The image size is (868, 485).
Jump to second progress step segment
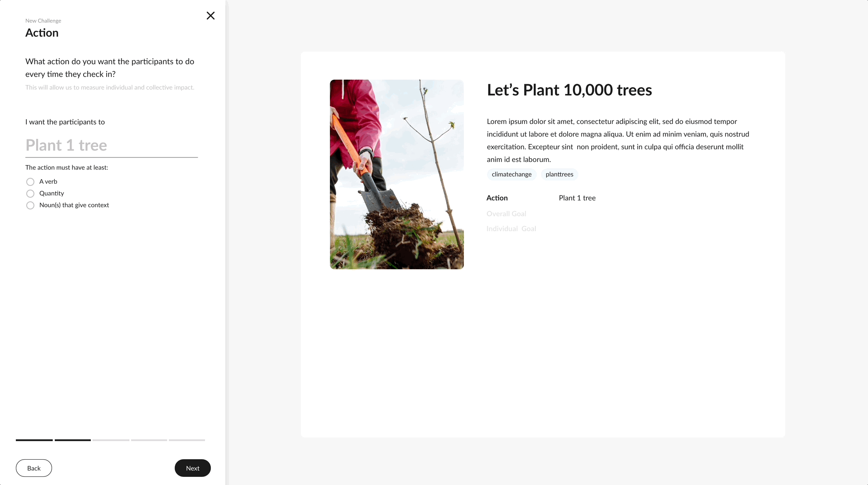pyautogui.click(x=72, y=440)
